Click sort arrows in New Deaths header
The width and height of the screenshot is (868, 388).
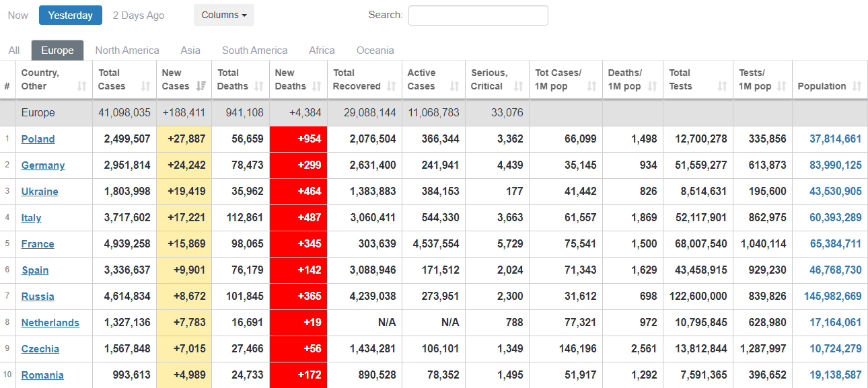(x=316, y=87)
